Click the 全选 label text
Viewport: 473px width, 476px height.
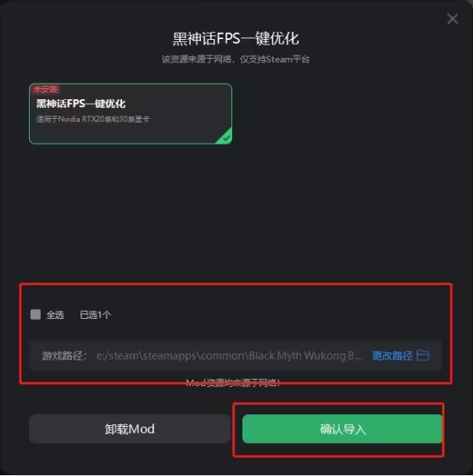[x=55, y=315]
